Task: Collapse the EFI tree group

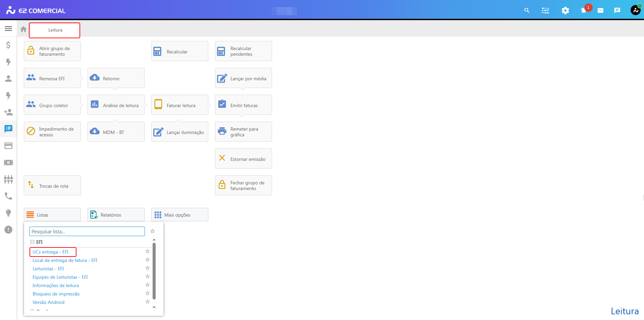Action: pyautogui.click(x=33, y=242)
